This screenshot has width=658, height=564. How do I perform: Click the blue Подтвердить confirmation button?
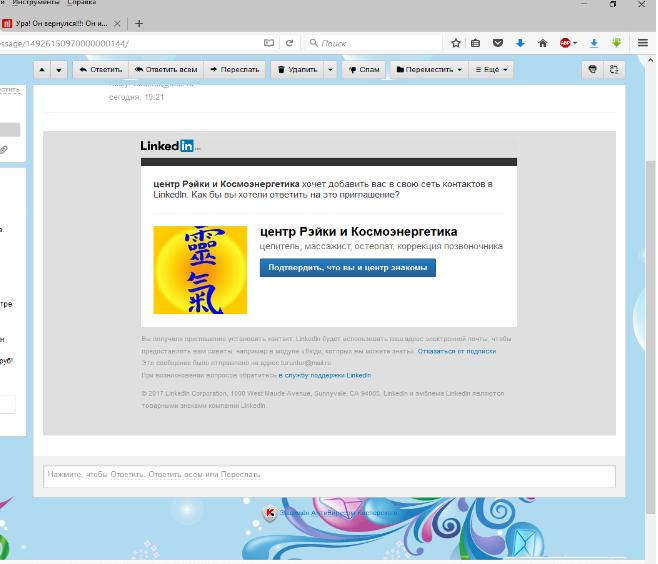tap(347, 268)
